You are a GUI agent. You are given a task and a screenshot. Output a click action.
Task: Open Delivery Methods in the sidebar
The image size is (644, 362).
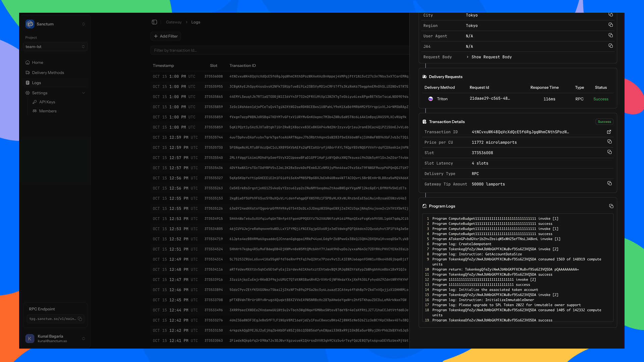click(x=48, y=73)
